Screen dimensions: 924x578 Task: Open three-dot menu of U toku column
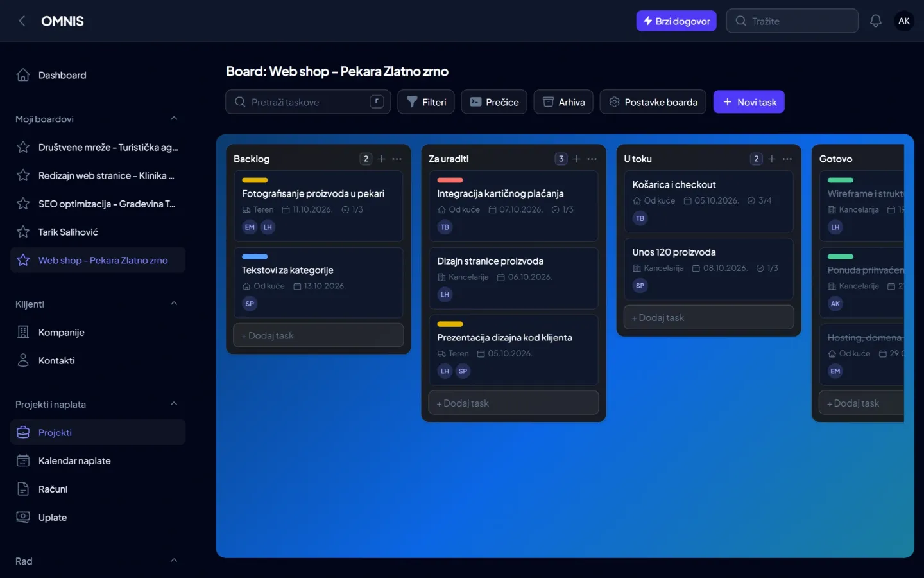787,159
